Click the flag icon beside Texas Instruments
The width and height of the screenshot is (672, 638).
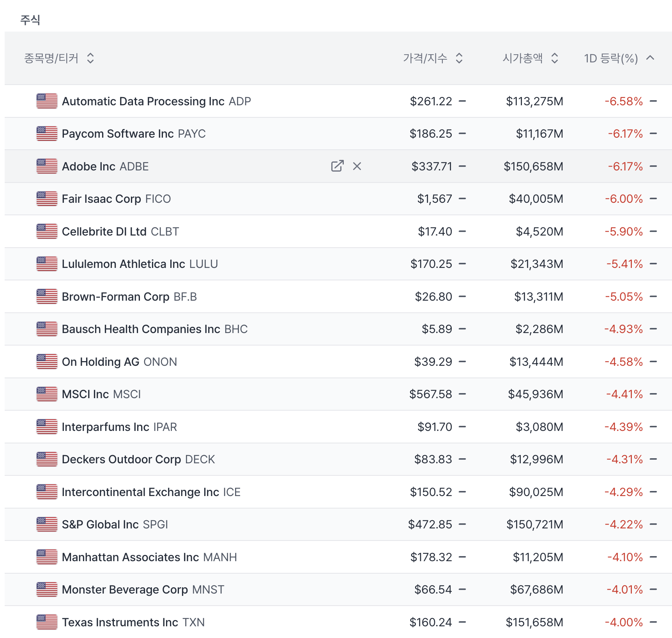pyautogui.click(x=47, y=622)
